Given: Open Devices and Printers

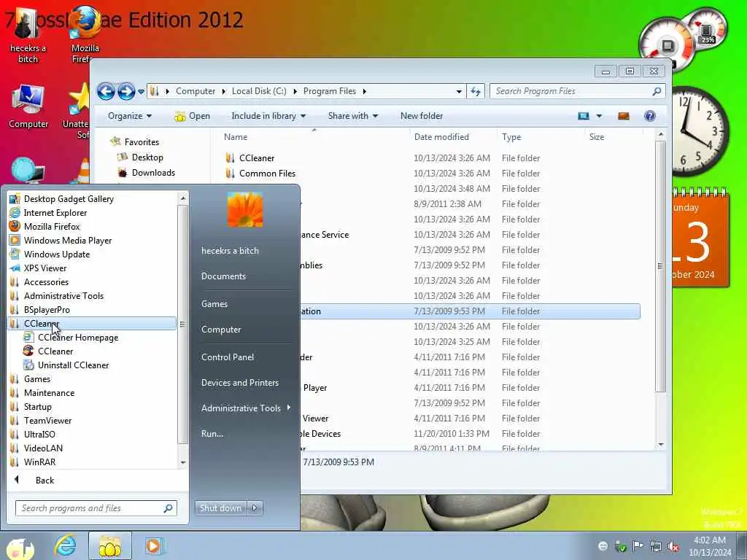Looking at the screenshot, I should [239, 383].
